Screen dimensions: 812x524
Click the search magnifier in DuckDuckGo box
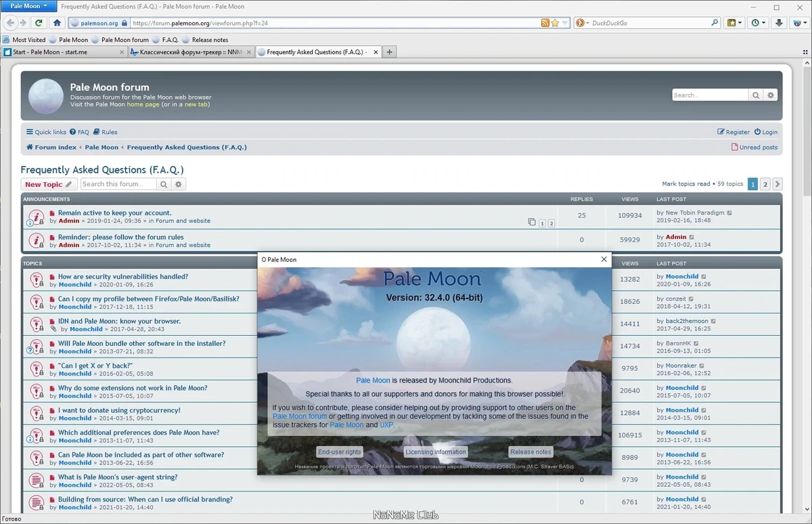[x=715, y=23]
